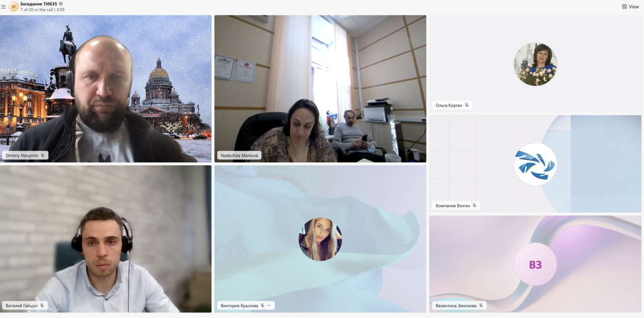644x318 pixels.
Task: Select Виталий Гайшун's video feed
Action: click(x=106, y=239)
